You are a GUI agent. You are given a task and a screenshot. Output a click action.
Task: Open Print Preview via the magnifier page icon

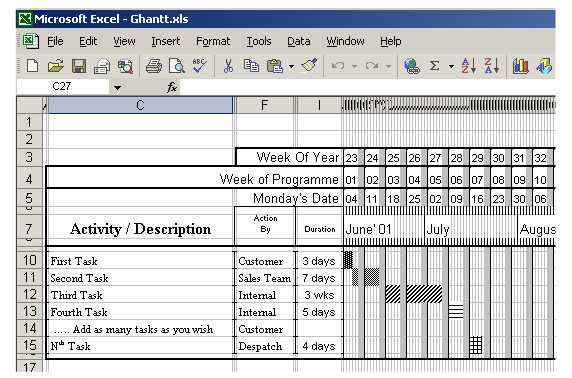pos(177,66)
